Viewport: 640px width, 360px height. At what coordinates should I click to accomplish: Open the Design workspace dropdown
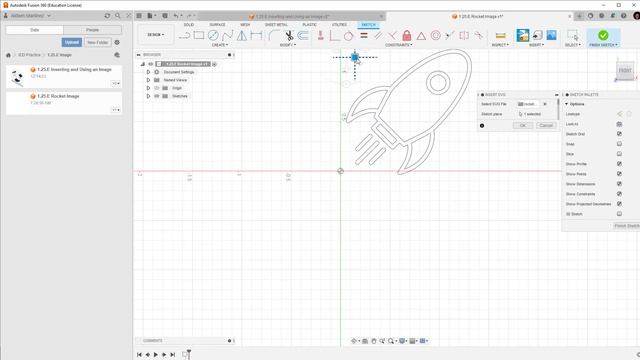click(156, 35)
